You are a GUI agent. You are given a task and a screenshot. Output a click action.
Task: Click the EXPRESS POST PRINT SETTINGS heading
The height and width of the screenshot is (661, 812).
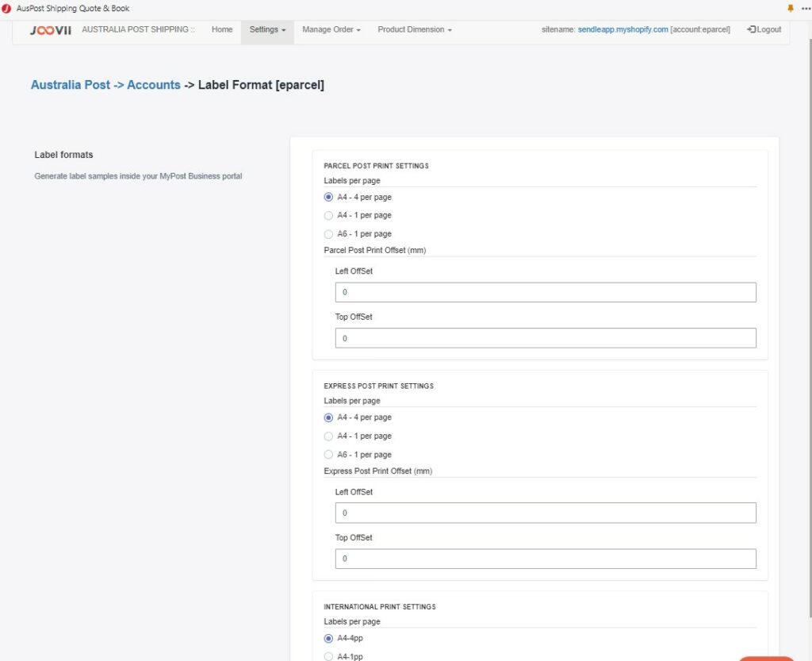pos(378,386)
